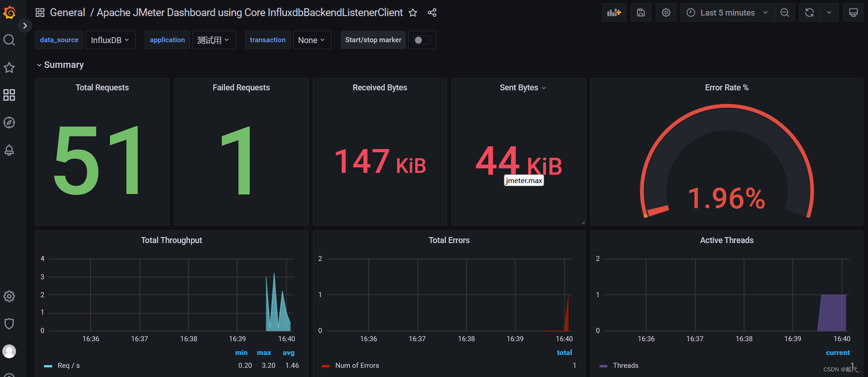868x377 pixels.
Task: Open the Received Bytes panel title menu
Action: tap(380, 88)
